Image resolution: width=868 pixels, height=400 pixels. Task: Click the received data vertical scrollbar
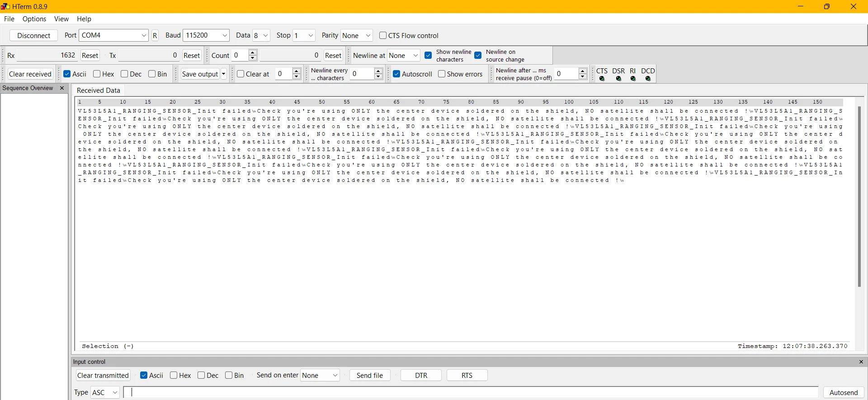[859, 196]
